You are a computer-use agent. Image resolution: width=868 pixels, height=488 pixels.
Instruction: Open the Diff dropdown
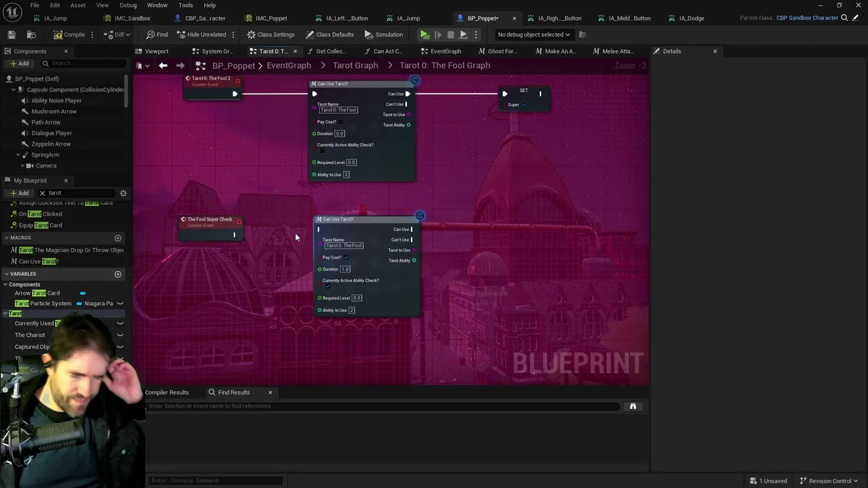pyautogui.click(x=117, y=35)
